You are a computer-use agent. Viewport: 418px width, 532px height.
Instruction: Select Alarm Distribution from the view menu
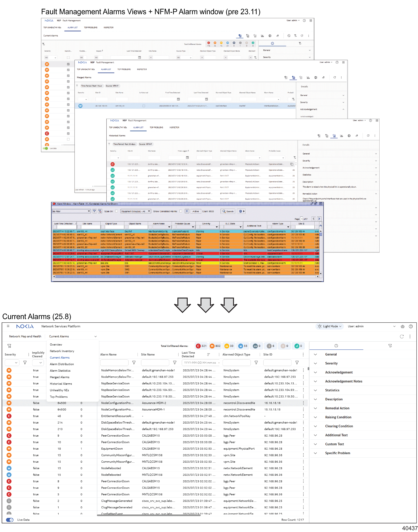pos(62,364)
